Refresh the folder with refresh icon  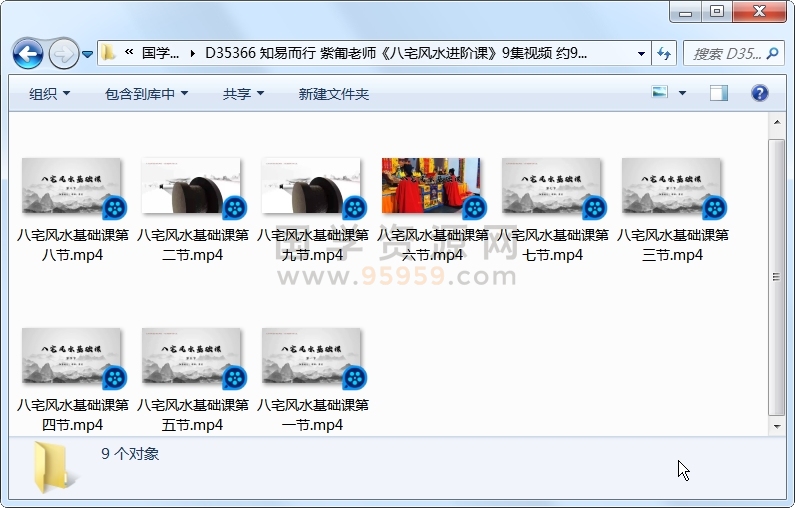[664, 53]
